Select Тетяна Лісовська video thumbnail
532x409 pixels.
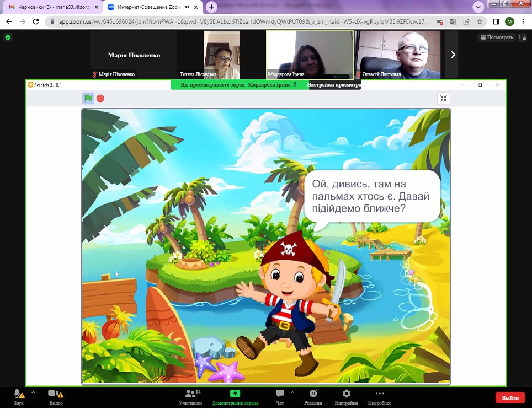pos(221,55)
